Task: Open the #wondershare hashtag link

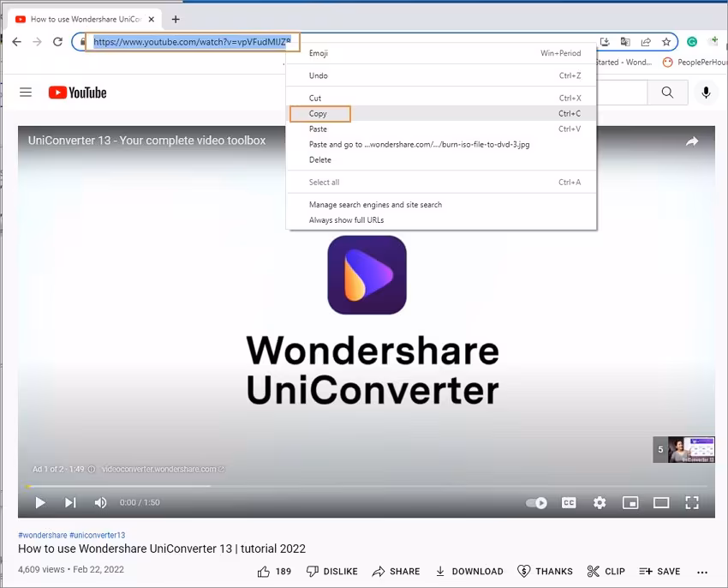Action: pyautogui.click(x=42, y=535)
